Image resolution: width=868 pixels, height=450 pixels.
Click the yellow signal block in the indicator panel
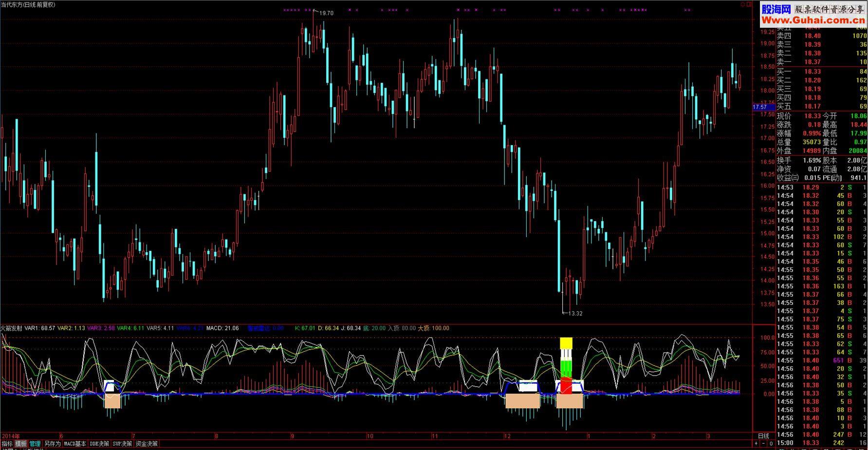[x=566, y=343]
